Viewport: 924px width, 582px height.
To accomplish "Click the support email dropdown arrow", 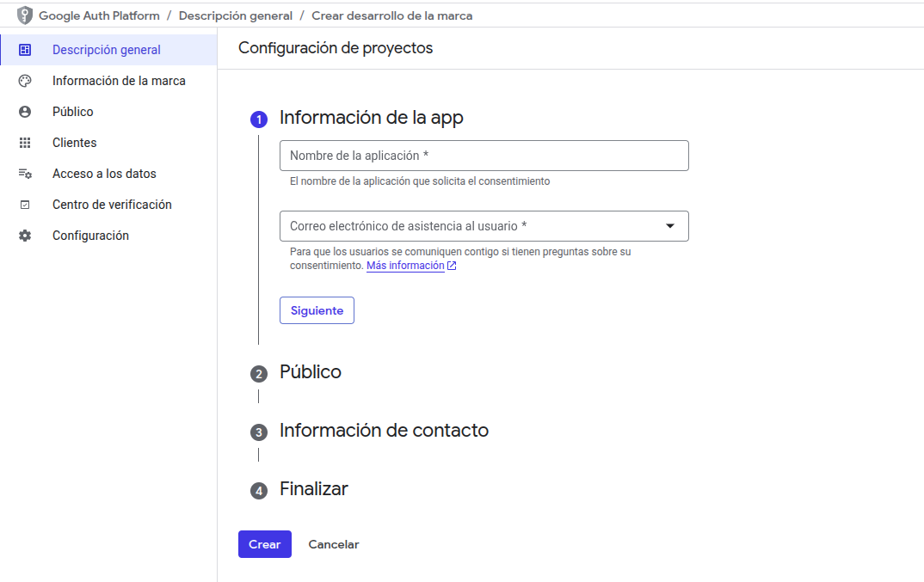I will [670, 226].
